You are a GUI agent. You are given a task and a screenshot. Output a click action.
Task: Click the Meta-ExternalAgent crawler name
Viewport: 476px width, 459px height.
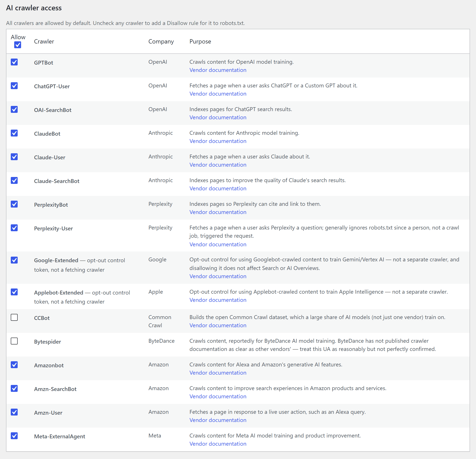coord(59,437)
